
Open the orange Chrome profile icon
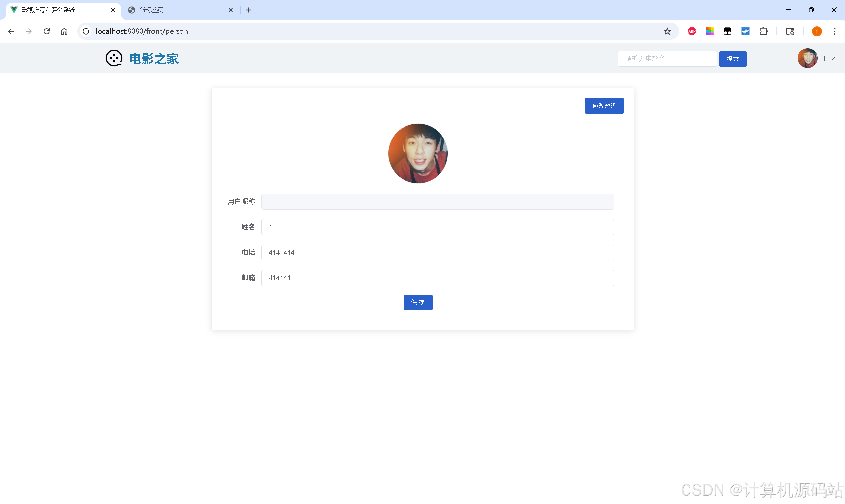coord(817,31)
